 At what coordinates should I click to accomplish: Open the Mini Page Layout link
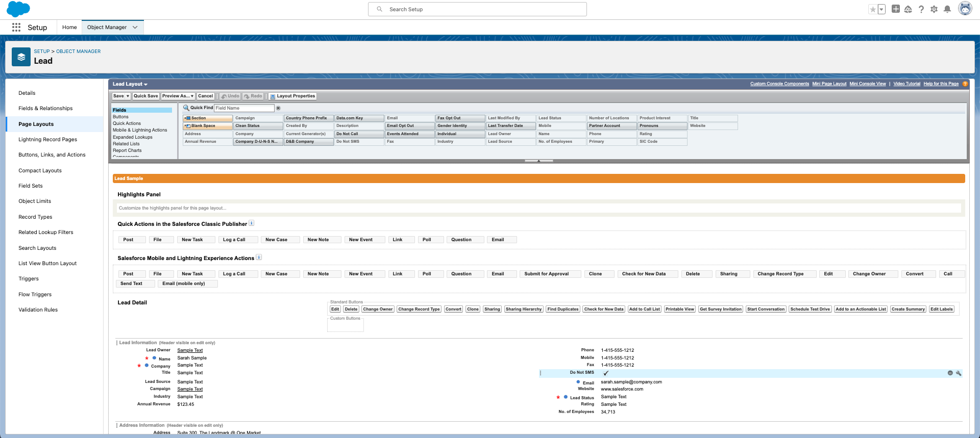[x=829, y=84]
